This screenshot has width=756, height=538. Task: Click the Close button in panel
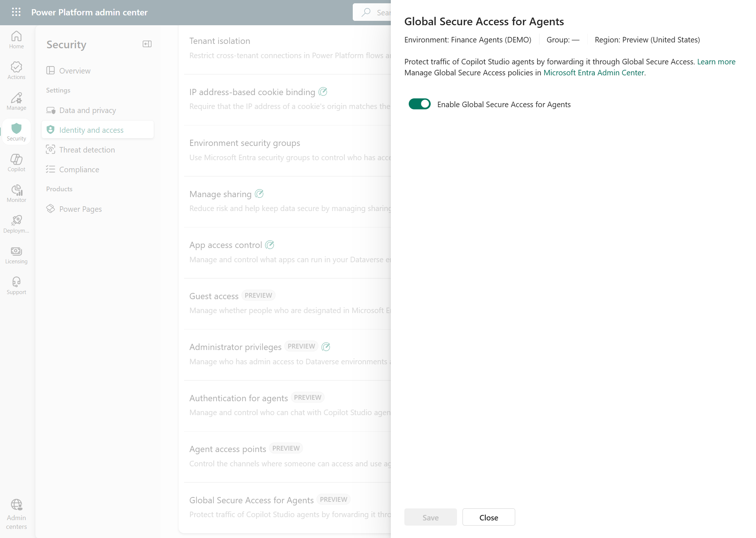[489, 517]
